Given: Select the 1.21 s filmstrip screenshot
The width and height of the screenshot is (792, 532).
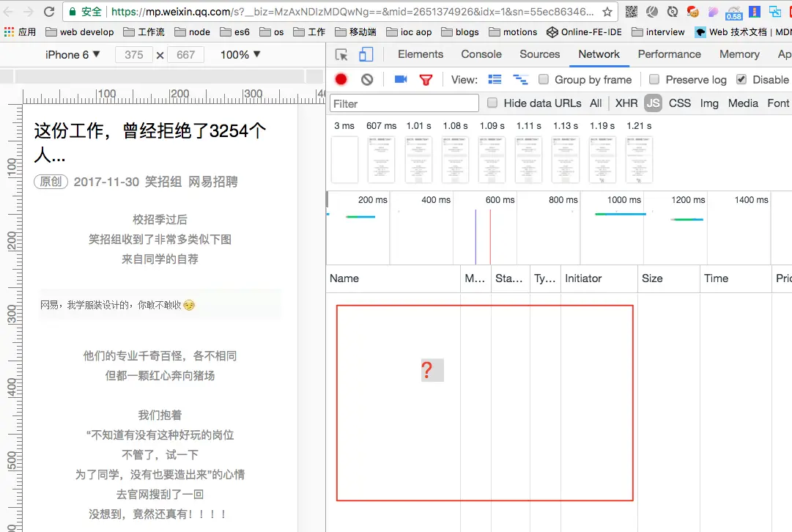Looking at the screenshot, I should [x=639, y=160].
